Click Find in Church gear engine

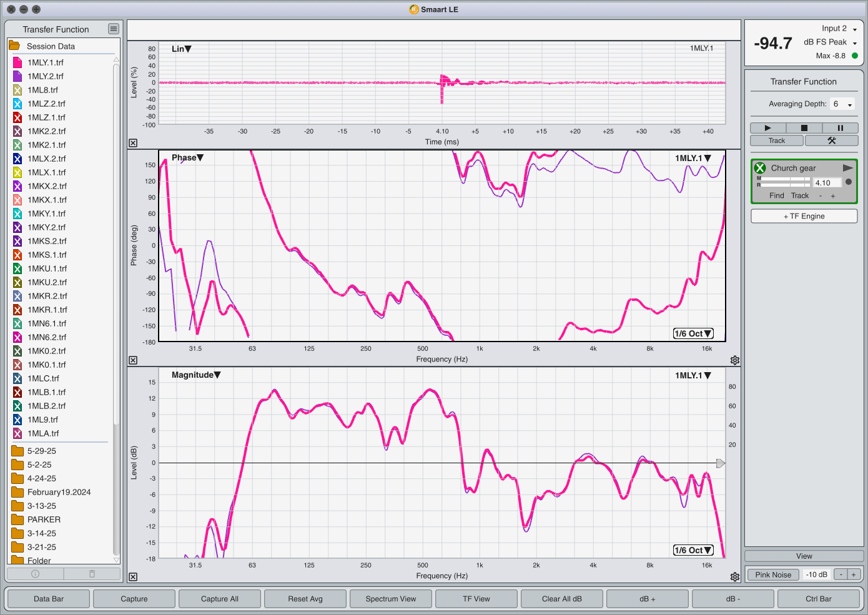777,195
